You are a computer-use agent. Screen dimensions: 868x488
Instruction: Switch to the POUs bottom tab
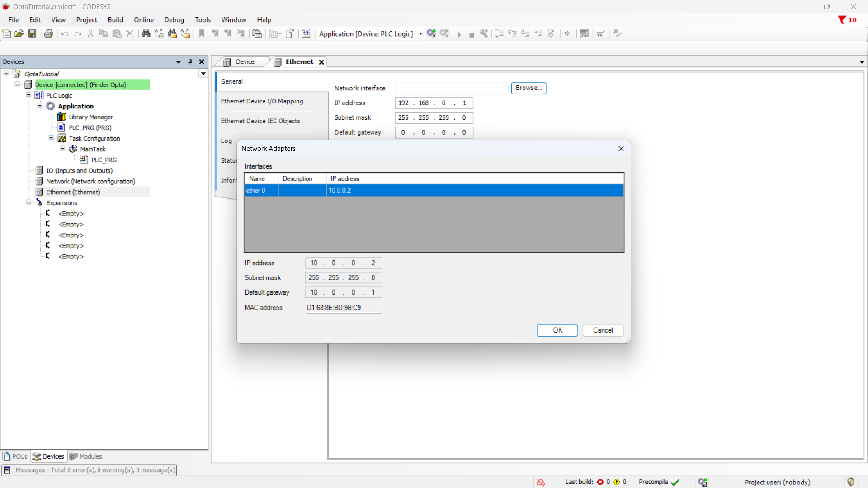pyautogui.click(x=15, y=456)
